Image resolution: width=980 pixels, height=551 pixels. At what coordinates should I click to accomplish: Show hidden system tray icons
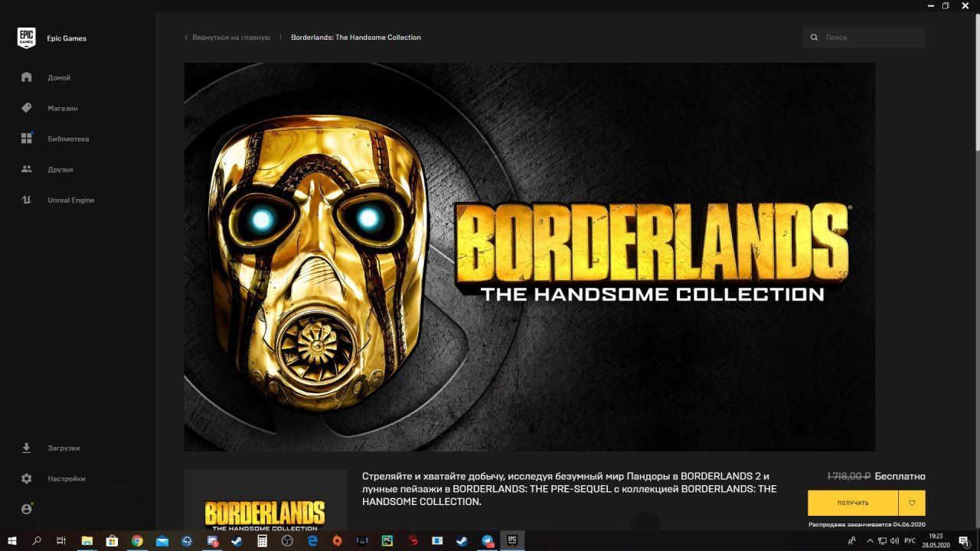(x=870, y=540)
